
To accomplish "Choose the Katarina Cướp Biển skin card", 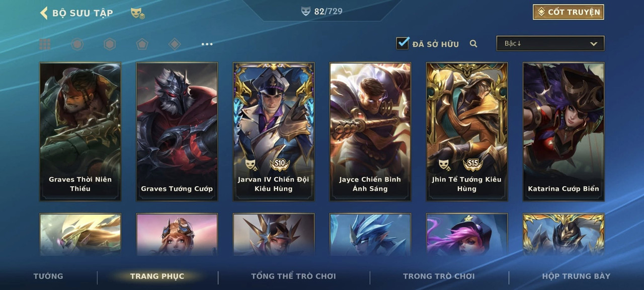I will (563, 131).
